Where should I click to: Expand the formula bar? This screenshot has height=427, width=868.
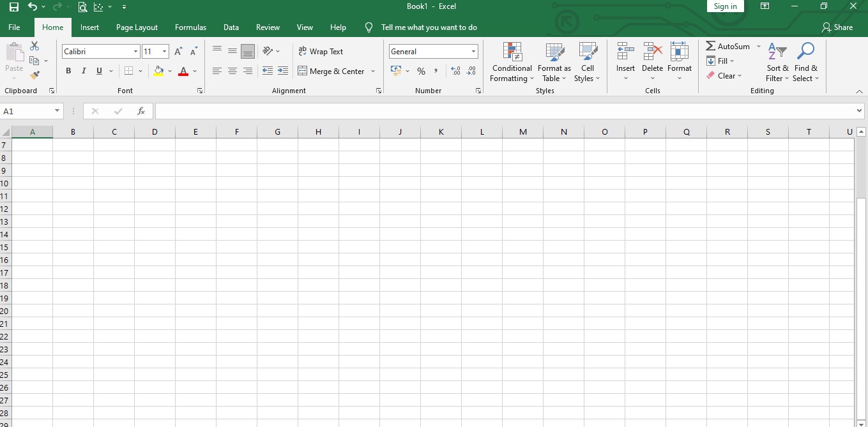click(859, 111)
